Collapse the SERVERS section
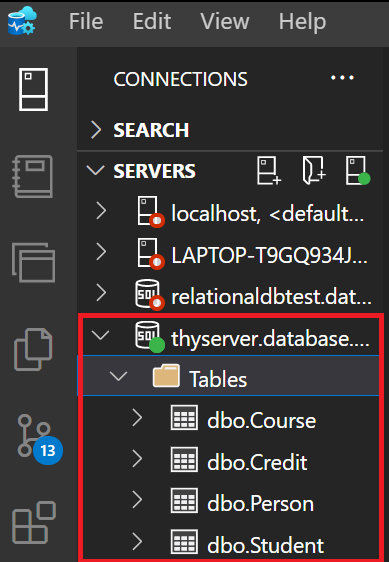This screenshot has height=562, width=389. pyautogui.click(x=96, y=170)
